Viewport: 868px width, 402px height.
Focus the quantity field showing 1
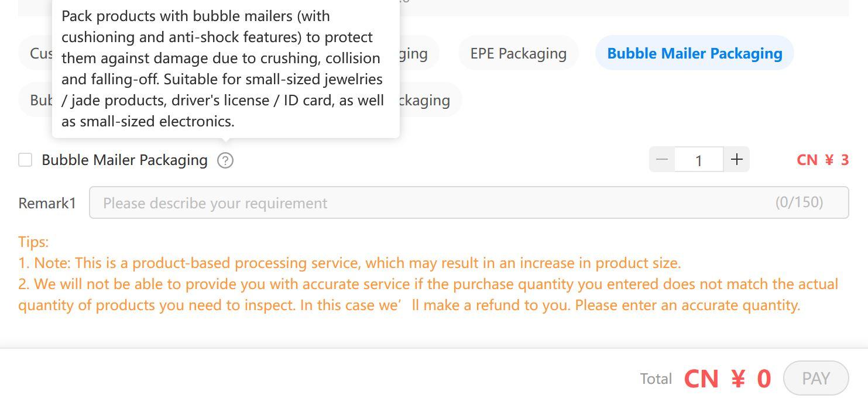click(699, 160)
